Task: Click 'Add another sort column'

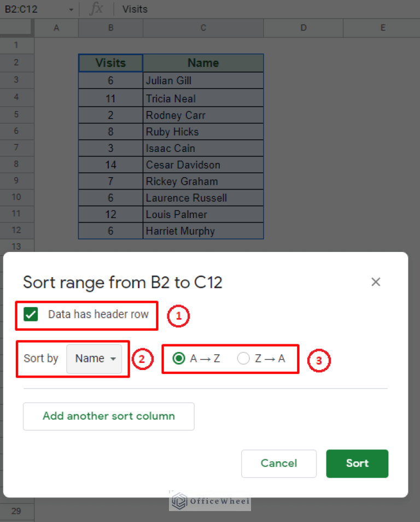Action: click(x=108, y=416)
